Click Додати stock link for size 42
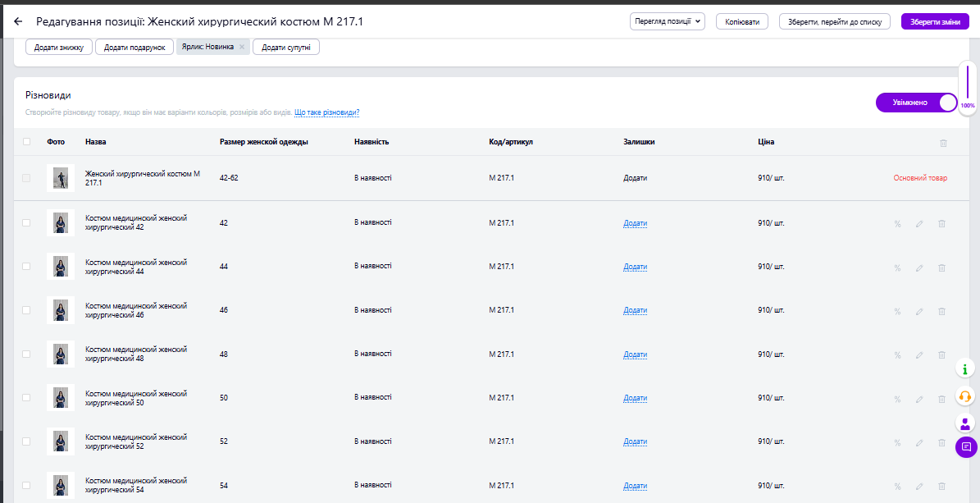Screen dimensions: 980x503 [635, 222]
